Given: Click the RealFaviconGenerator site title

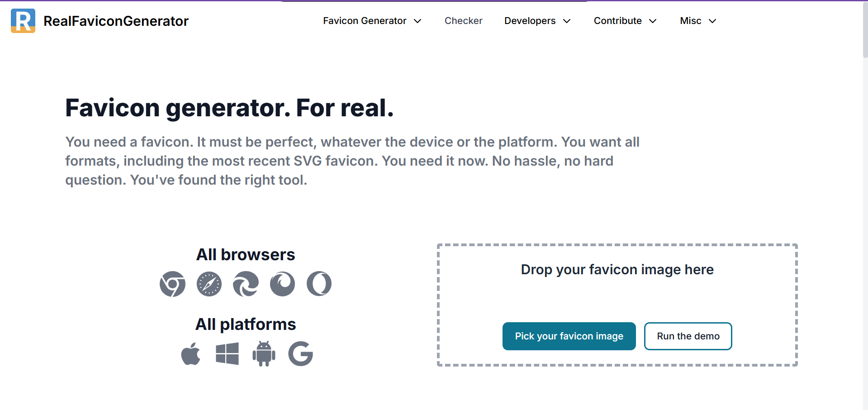Looking at the screenshot, I should [116, 21].
